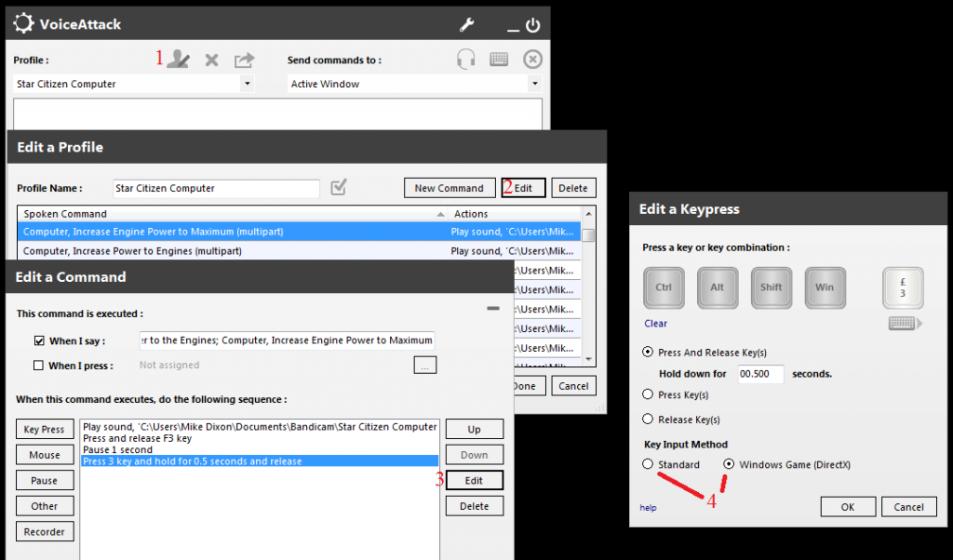Image resolution: width=953 pixels, height=560 pixels.
Task: Click Delete button beside action sequence
Action: click(474, 506)
